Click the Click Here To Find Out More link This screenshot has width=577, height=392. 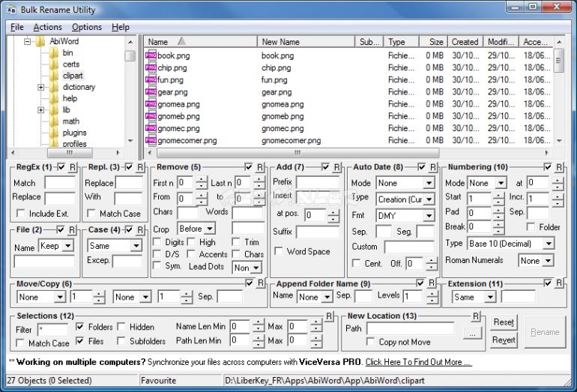pyautogui.click(x=418, y=362)
